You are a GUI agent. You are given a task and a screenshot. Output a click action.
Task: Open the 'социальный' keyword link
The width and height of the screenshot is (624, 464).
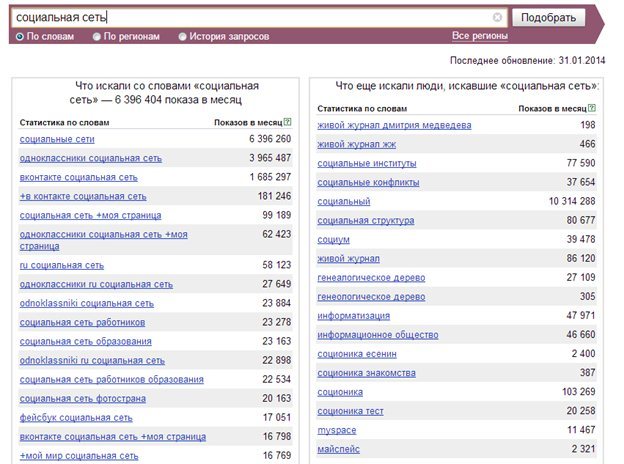(343, 202)
